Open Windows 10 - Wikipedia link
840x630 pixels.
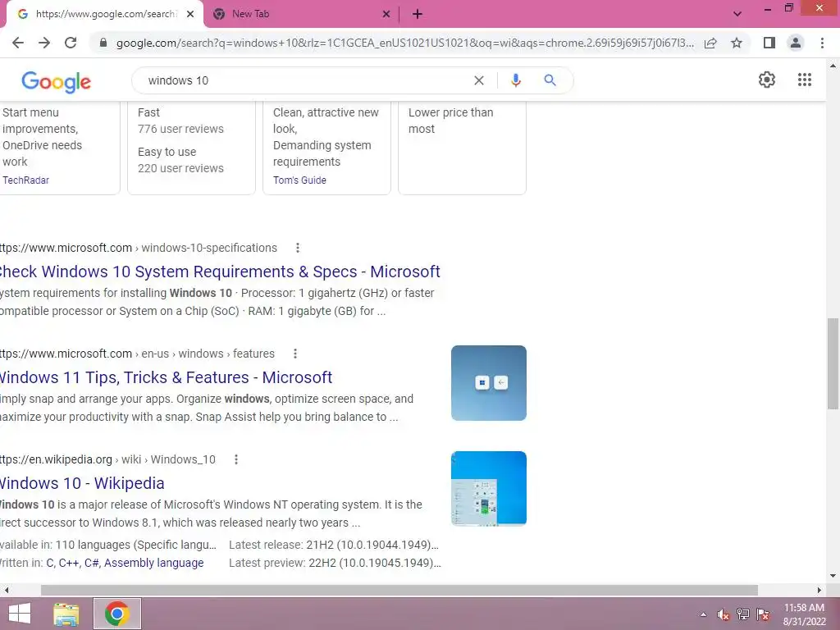(x=82, y=483)
